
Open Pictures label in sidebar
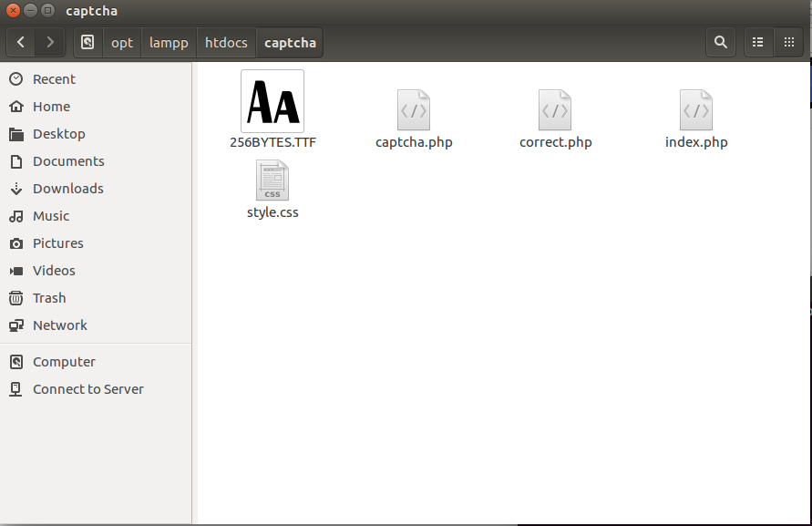[58, 243]
